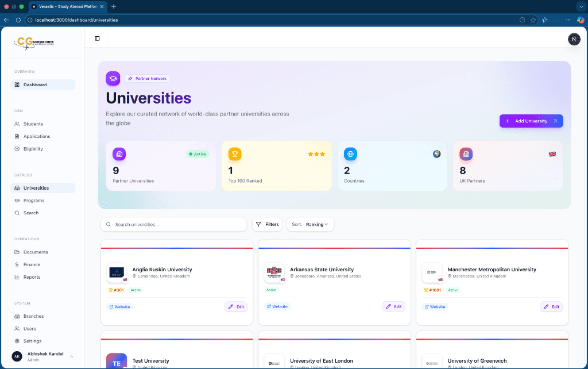Open the Applications section
This screenshot has height=369, width=588.
click(18, 136)
